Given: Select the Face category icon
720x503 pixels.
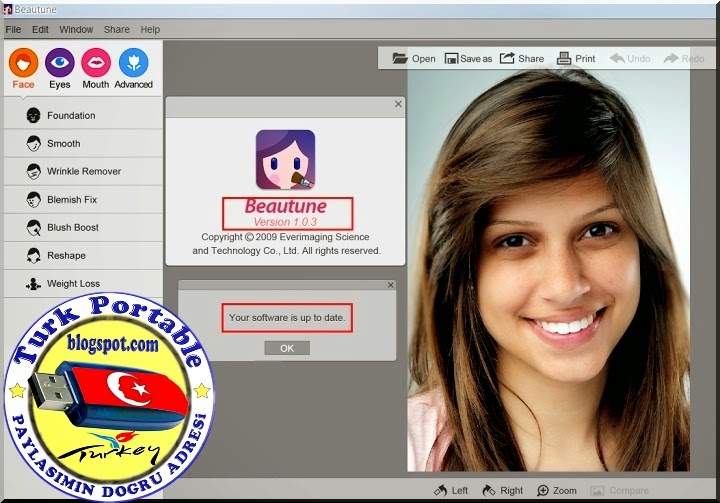Looking at the screenshot, I should point(23,62).
